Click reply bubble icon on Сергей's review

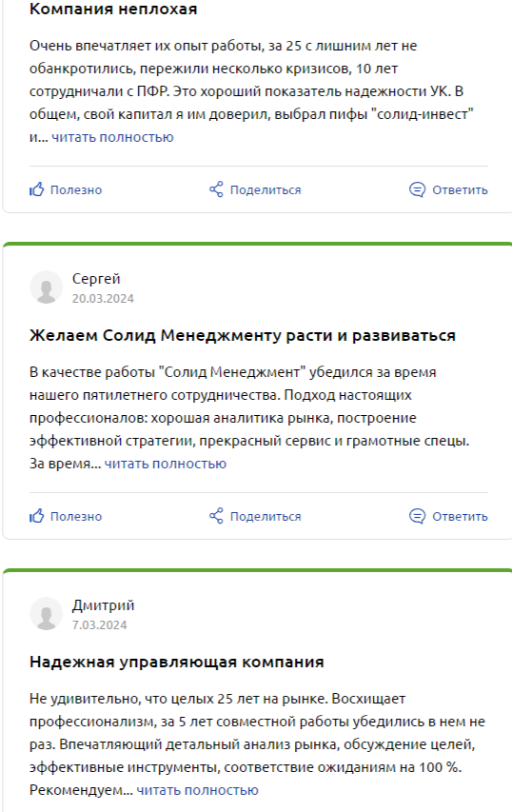417,516
